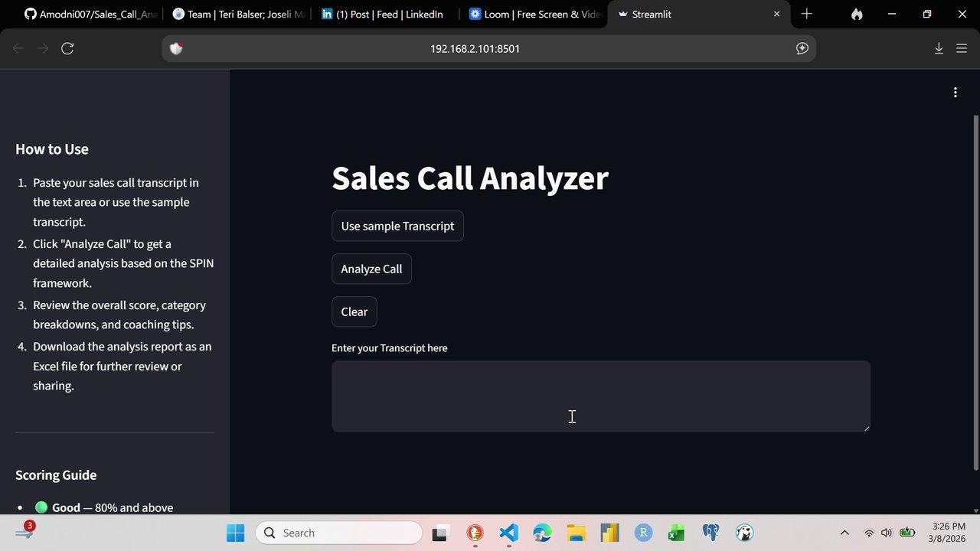Show hidden system tray icons
Viewport: 980px width, 551px height.
[x=844, y=533]
